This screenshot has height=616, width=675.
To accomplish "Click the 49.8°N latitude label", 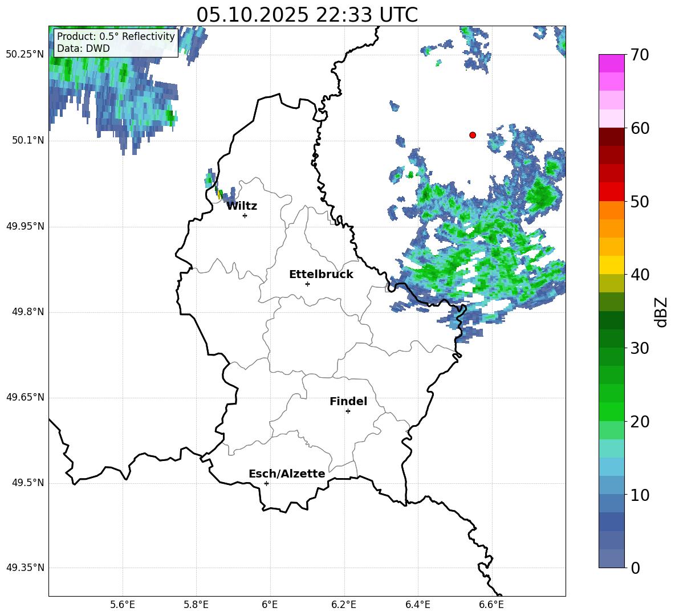I will point(28,312).
